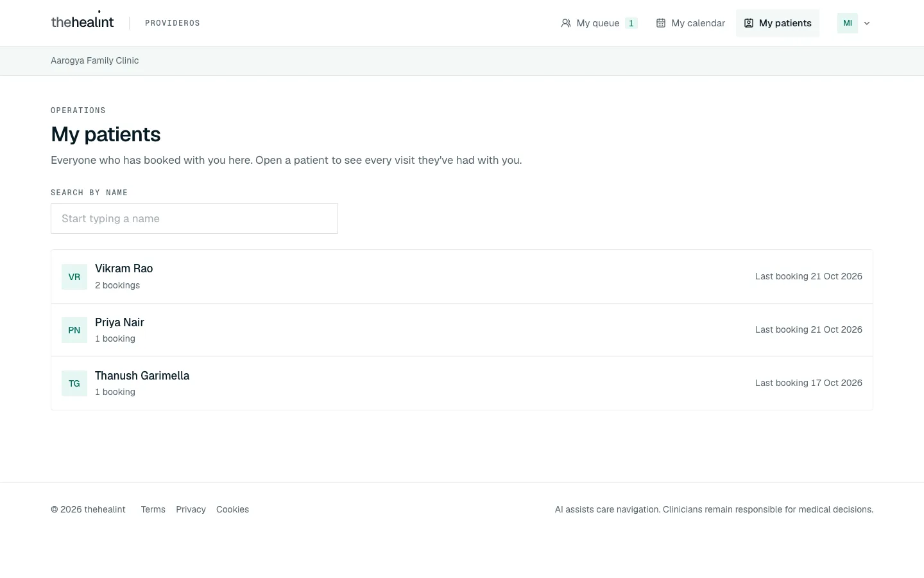Open the Cookies footer link

pyautogui.click(x=232, y=509)
